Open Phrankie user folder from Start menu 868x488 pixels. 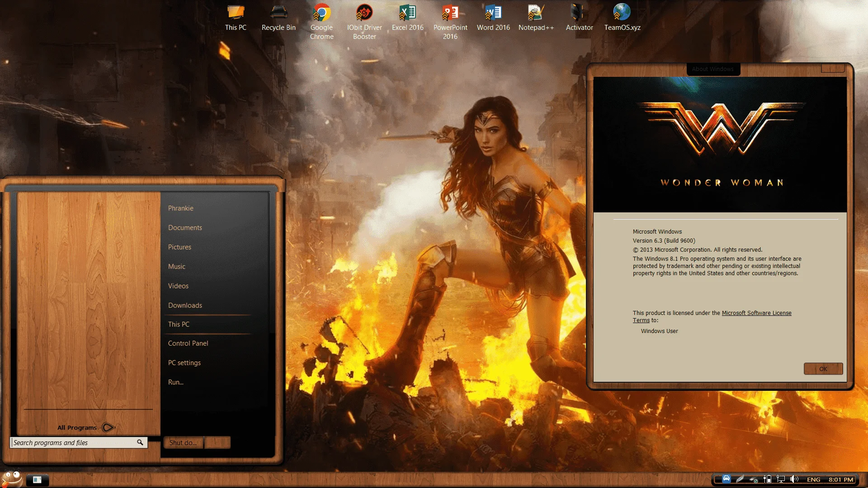tap(181, 208)
